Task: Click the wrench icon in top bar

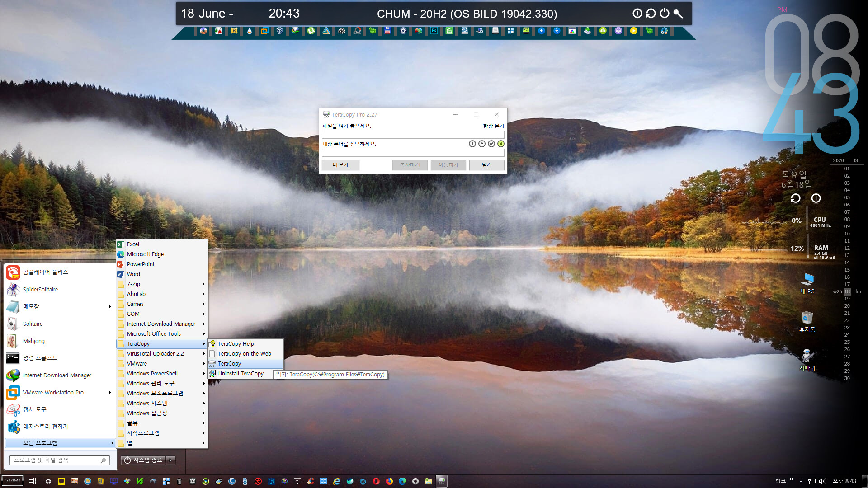Action: pyautogui.click(x=678, y=14)
